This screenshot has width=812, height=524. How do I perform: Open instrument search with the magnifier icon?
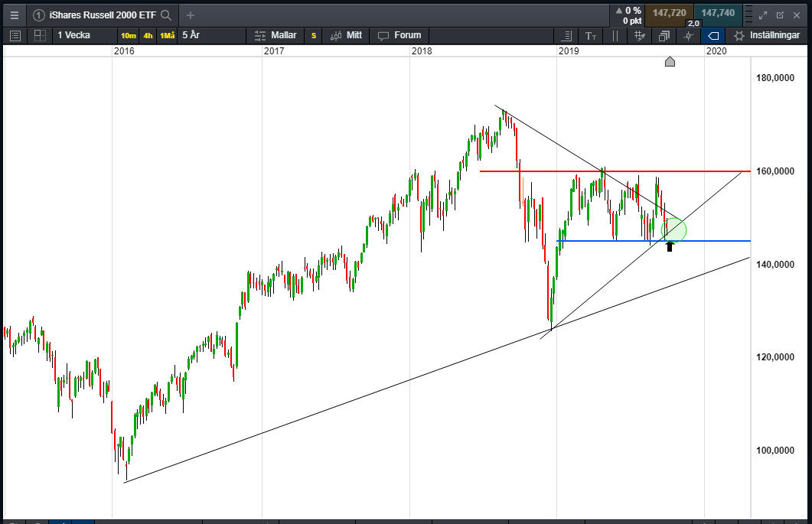(166, 15)
